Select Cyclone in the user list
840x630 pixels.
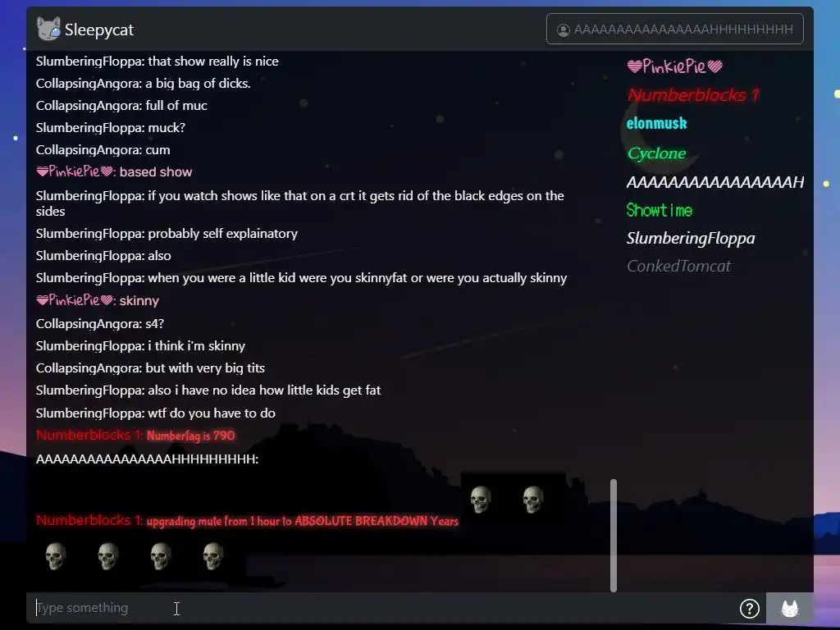click(657, 153)
